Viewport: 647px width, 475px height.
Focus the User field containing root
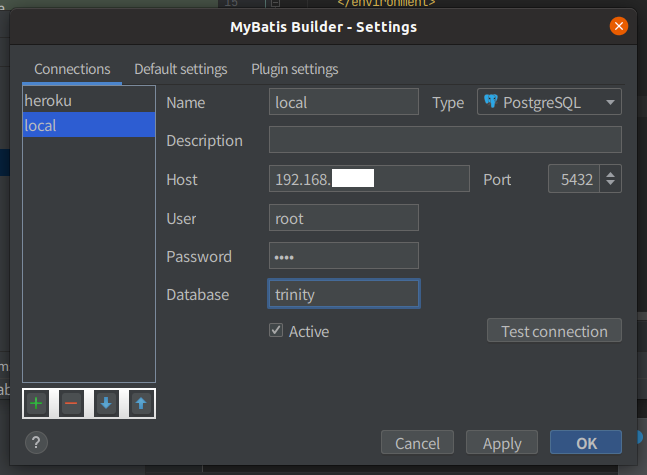pyautogui.click(x=344, y=218)
